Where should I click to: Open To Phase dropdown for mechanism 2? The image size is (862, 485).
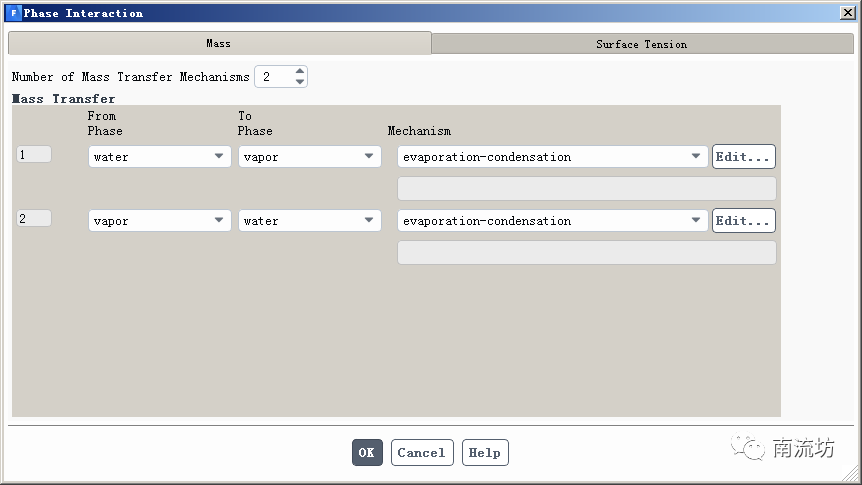(310, 221)
